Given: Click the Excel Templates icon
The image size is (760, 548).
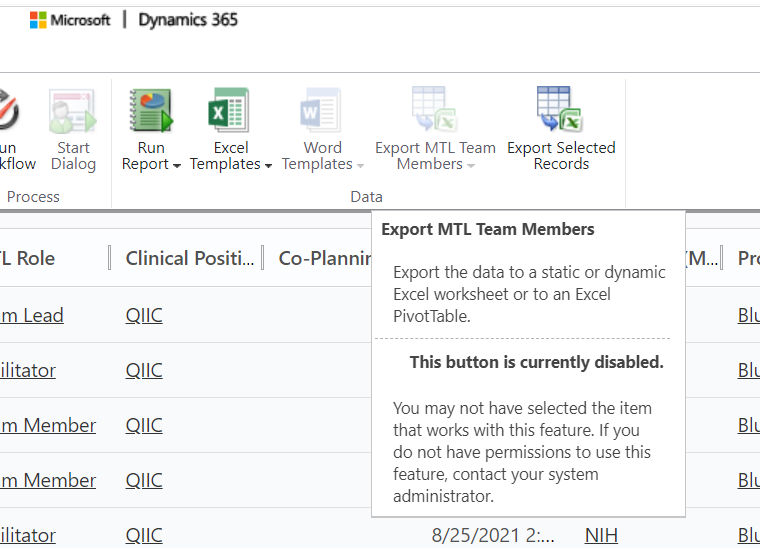Looking at the screenshot, I should click(229, 110).
